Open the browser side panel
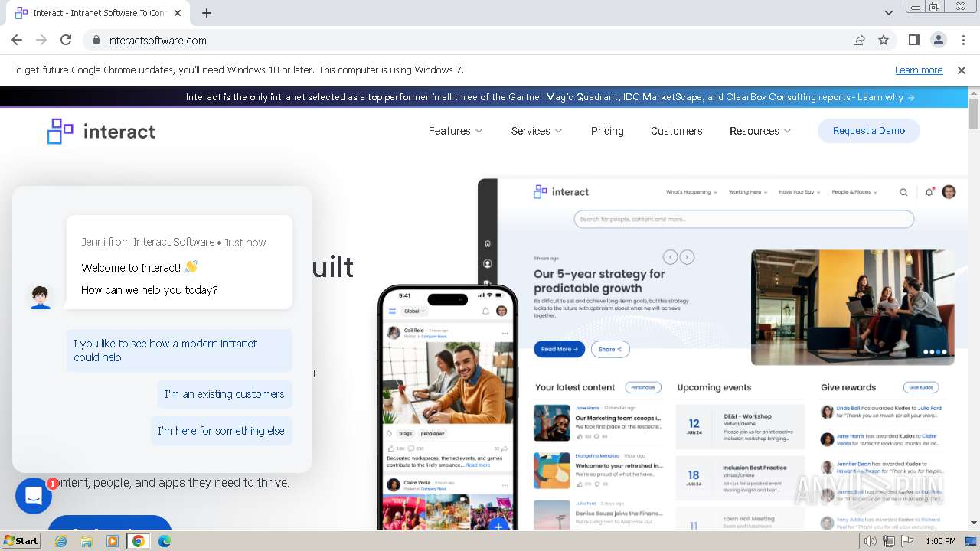 click(x=913, y=40)
